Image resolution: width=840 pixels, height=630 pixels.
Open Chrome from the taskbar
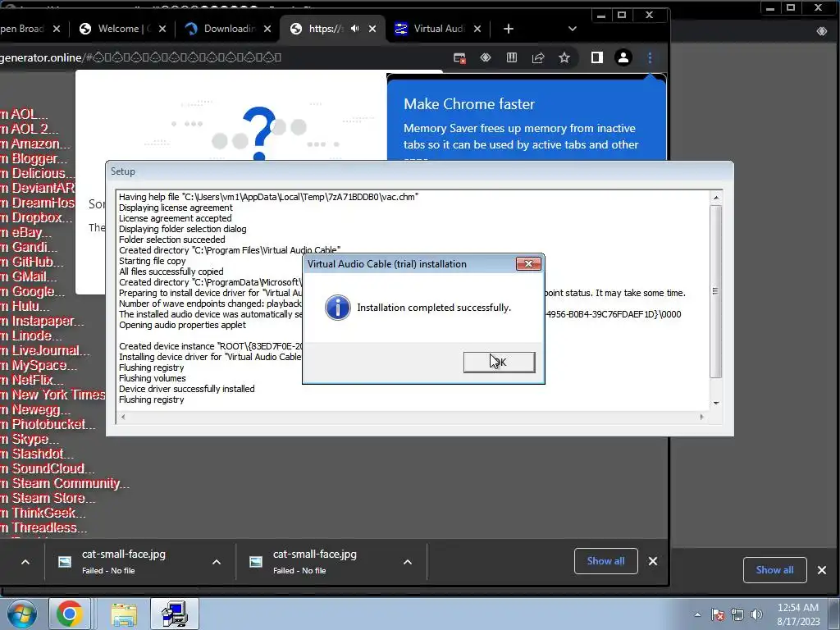[69, 614]
